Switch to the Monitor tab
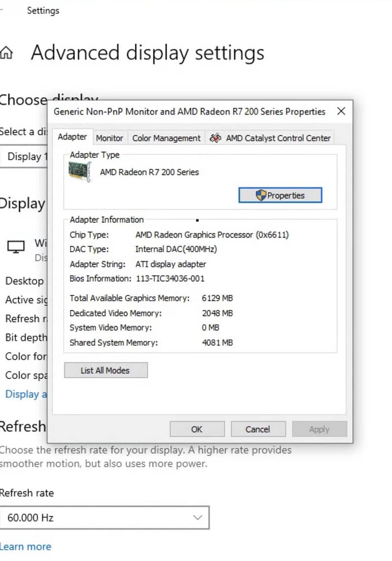 click(x=109, y=138)
